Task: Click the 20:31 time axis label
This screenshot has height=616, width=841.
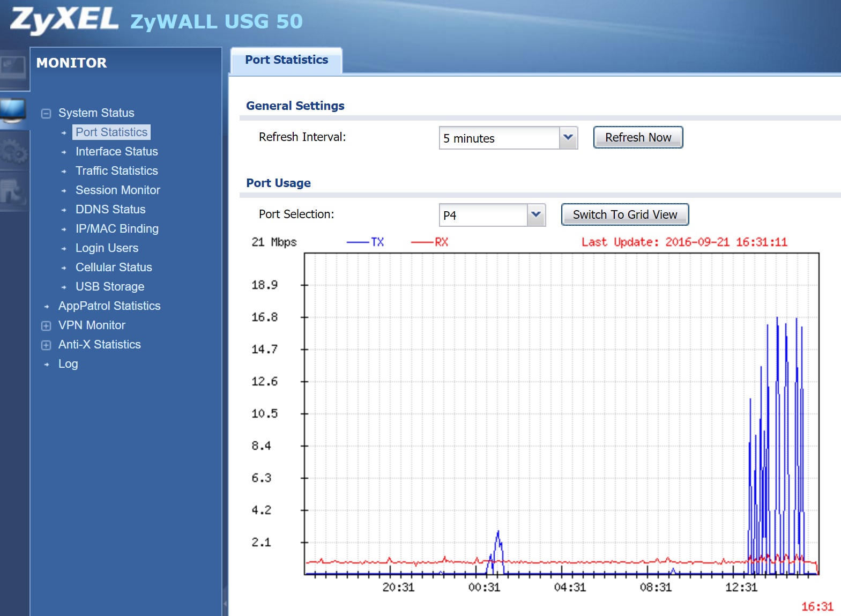Action: [x=398, y=587]
